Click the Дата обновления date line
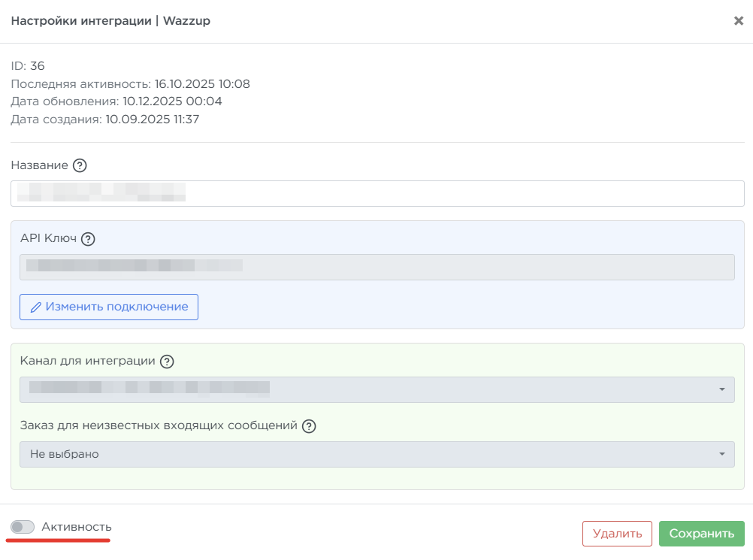Image resolution: width=753 pixels, height=560 pixels. [x=116, y=101]
